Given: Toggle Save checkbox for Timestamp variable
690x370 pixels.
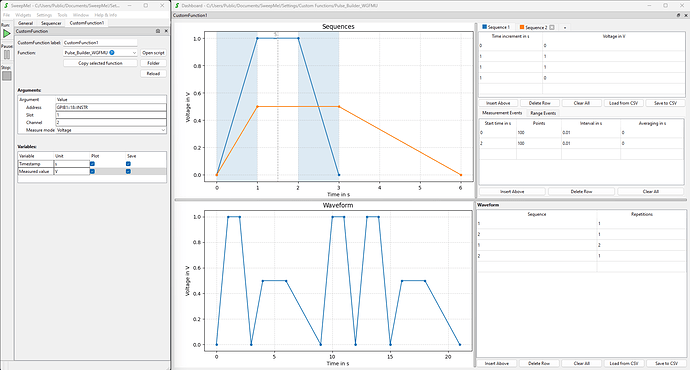Looking at the screenshot, I should tap(128, 164).
